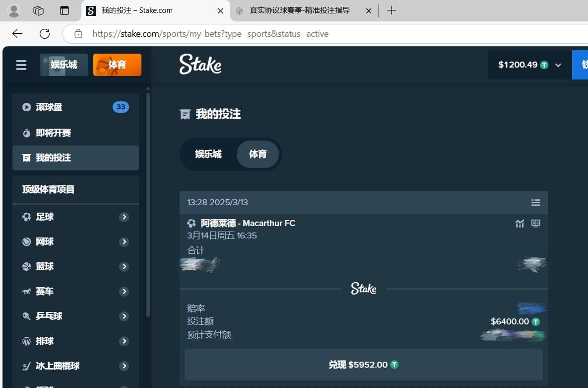Click the sidebar vertical scrollbar

pos(148,205)
